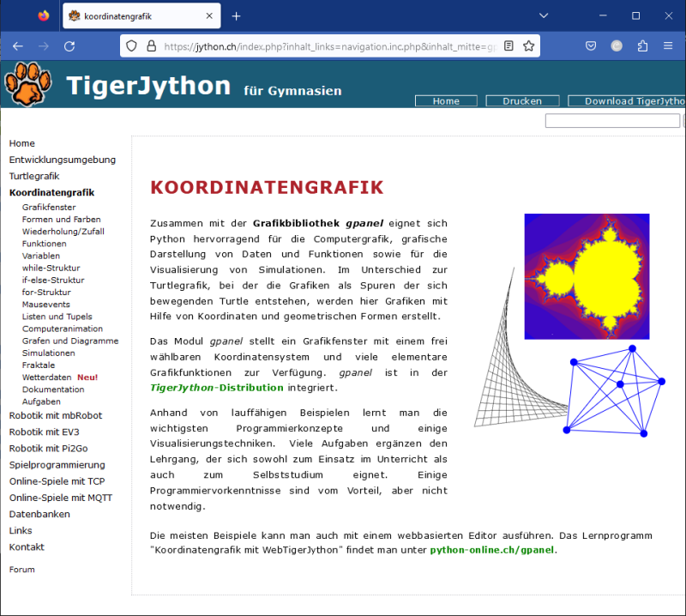Click the Home header button

coord(446,101)
